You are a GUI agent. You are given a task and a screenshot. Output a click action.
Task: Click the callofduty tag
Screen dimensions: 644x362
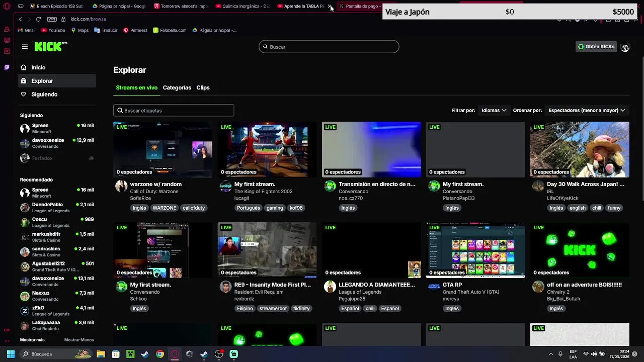[x=194, y=208]
